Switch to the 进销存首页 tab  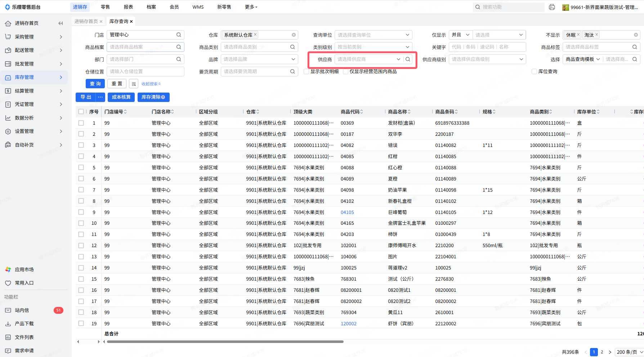86,22
